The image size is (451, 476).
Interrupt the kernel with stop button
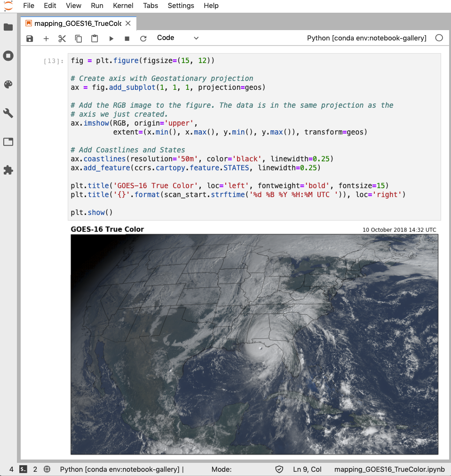click(x=127, y=39)
